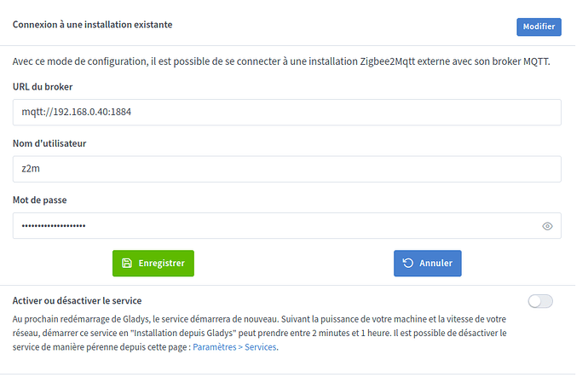Screen dimensions: 588x383
Task: Focus the Mot de passe password field
Action: (273, 226)
